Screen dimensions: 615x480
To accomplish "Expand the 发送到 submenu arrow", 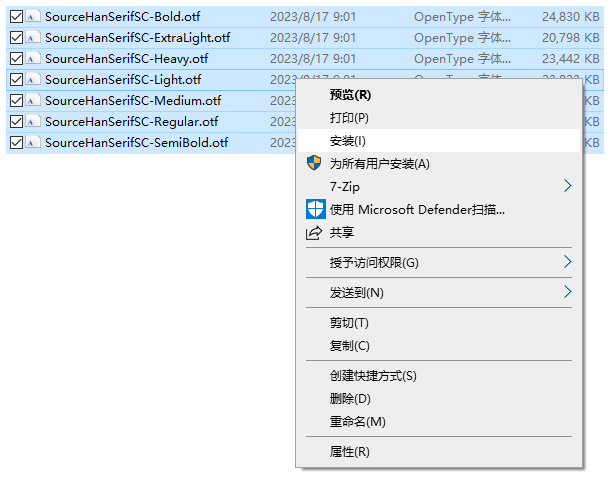I will click(567, 292).
